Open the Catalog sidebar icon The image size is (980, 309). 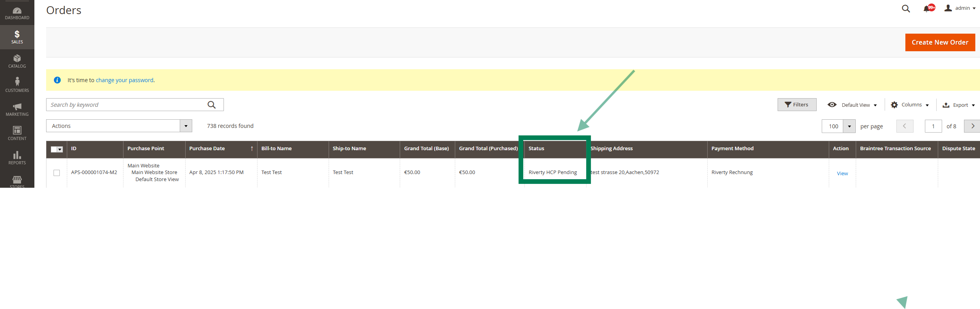click(17, 61)
